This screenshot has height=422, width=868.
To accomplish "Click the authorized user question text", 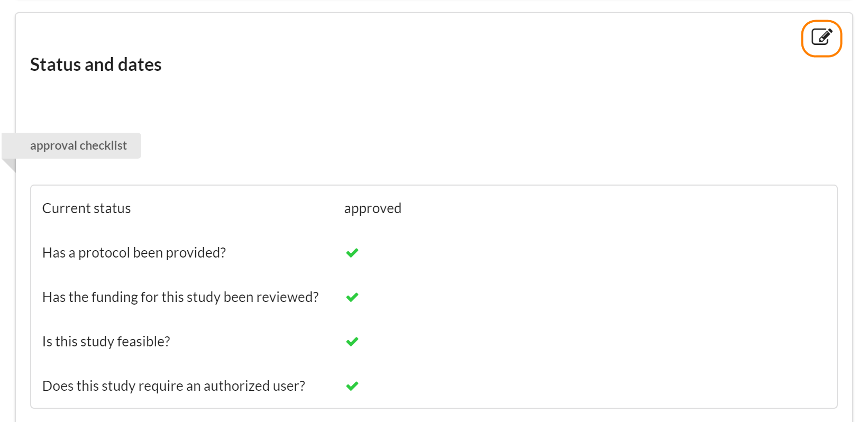I will [x=173, y=386].
